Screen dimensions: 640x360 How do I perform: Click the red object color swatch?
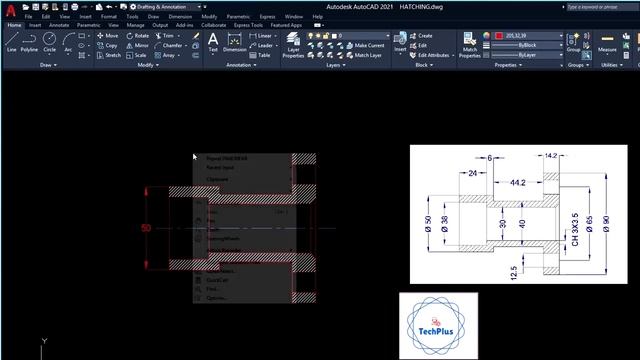pos(499,36)
